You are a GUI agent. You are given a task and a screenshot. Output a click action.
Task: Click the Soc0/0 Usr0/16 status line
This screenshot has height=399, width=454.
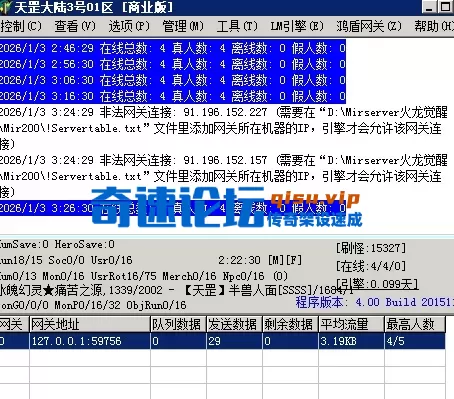click(x=90, y=260)
